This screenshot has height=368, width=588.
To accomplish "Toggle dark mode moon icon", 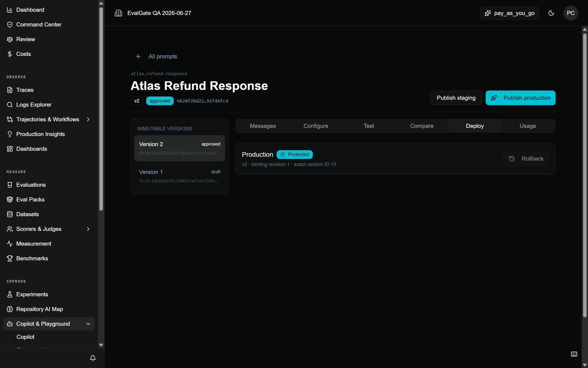I will tap(551, 13).
